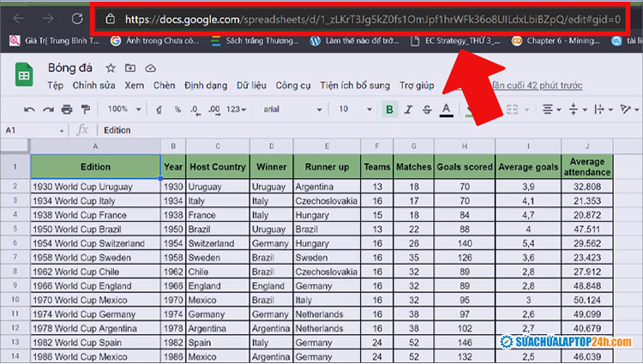Open the arial font dropdown
This screenshot has height=364, width=643.
[x=292, y=110]
